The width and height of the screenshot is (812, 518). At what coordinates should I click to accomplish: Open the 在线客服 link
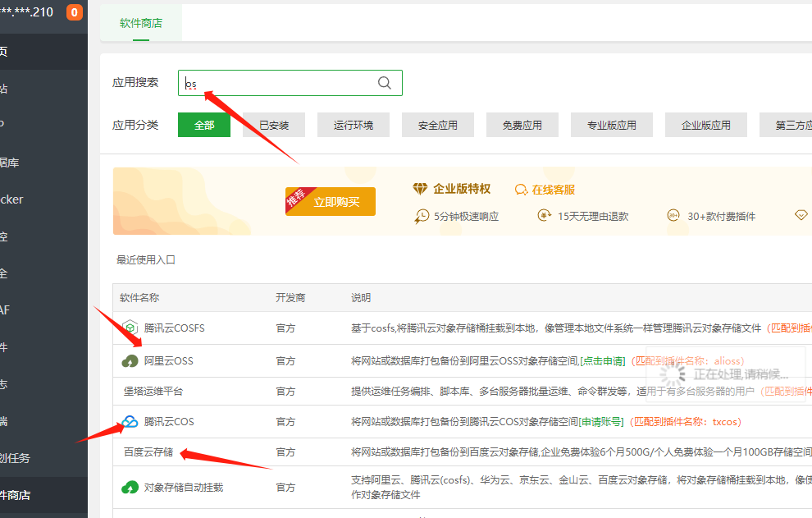tap(553, 190)
